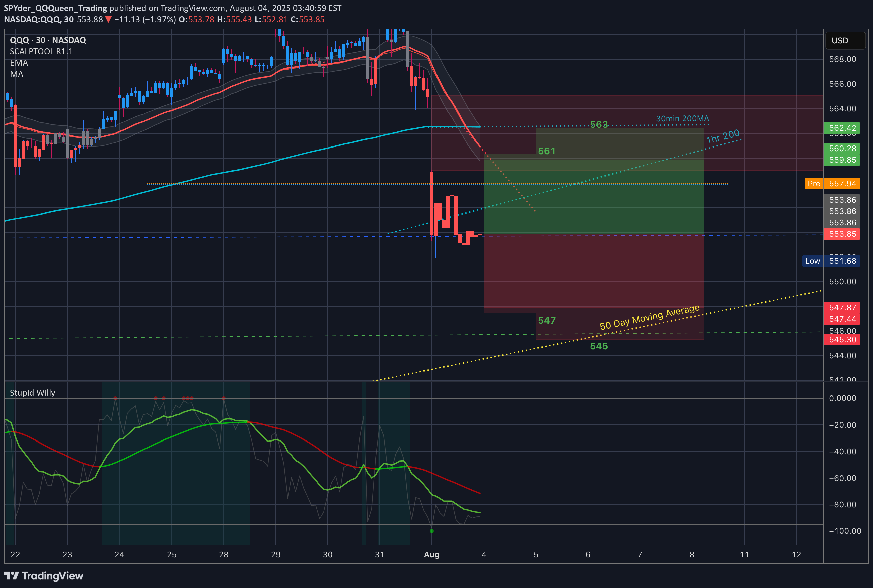Click the green 562.42 price label
The height and width of the screenshot is (588, 873).
click(842, 128)
